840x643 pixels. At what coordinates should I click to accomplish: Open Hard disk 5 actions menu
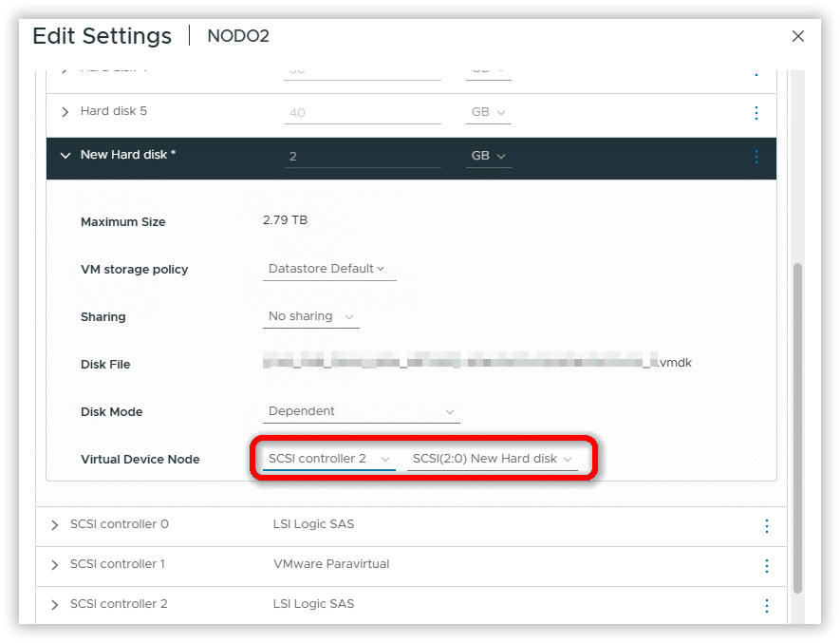756,113
